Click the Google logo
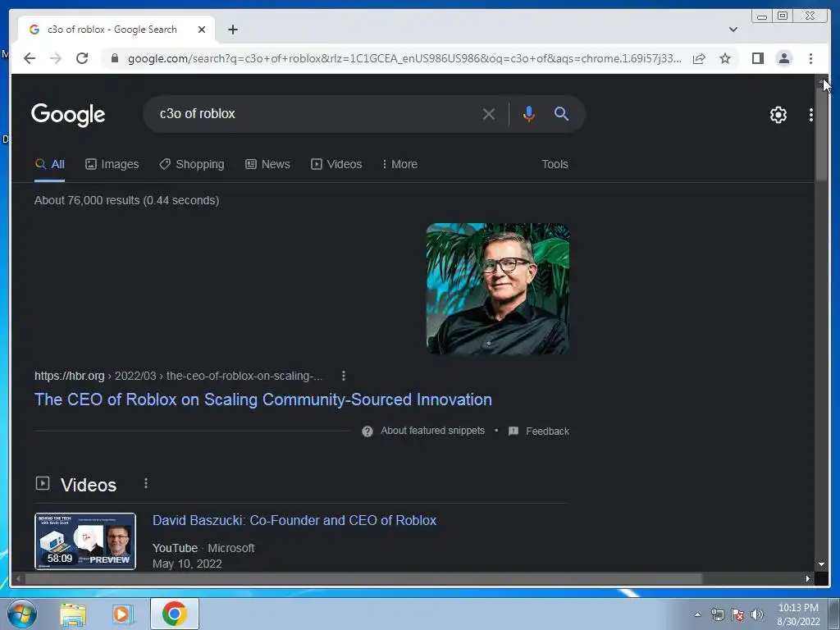Image resolution: width=840 pixels, height=630 pixels. click(68, 115)
